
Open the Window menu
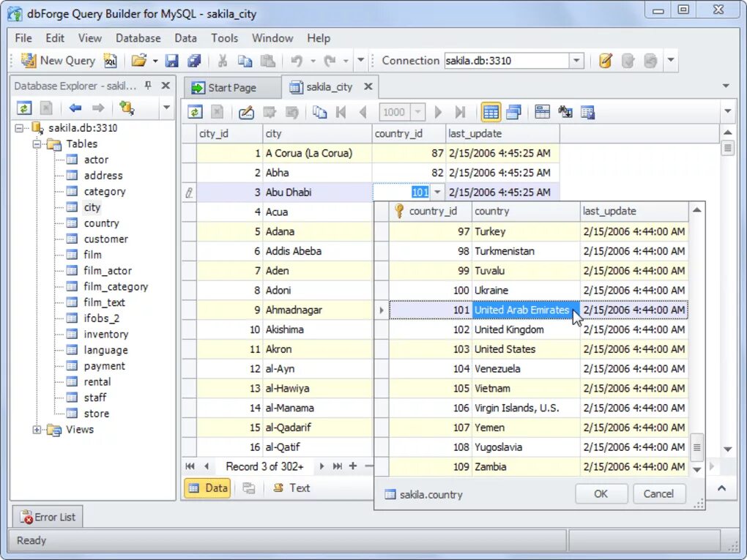point(272,38)
